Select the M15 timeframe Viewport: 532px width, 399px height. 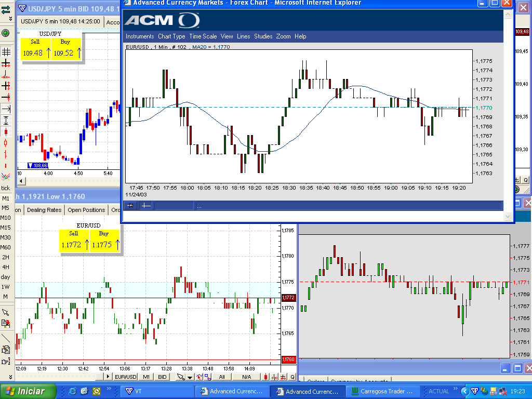6,228
